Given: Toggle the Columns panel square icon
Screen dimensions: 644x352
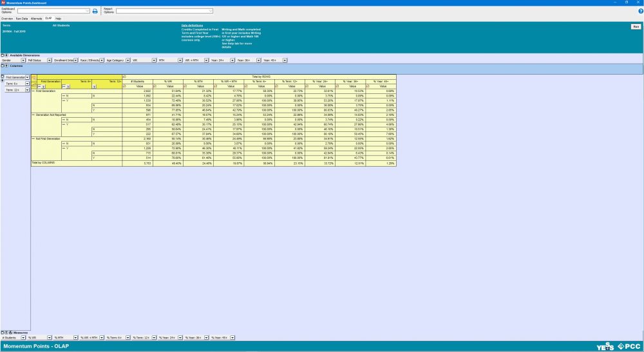Looking at the screenshot, I should 2,66.
